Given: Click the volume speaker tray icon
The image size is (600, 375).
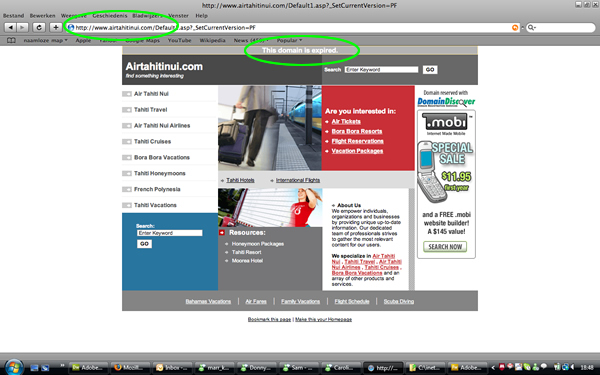Looking at the screenshot, I should click(x=572, y=367).
